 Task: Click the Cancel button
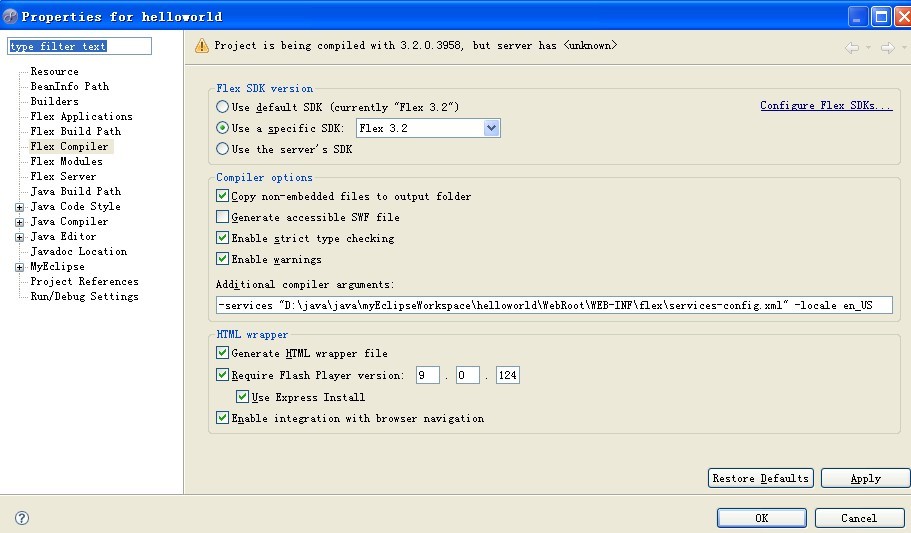coord(859,518)
